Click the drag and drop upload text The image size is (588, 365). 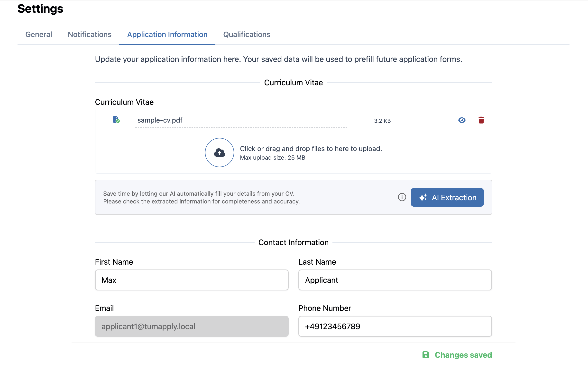[311, 149]
